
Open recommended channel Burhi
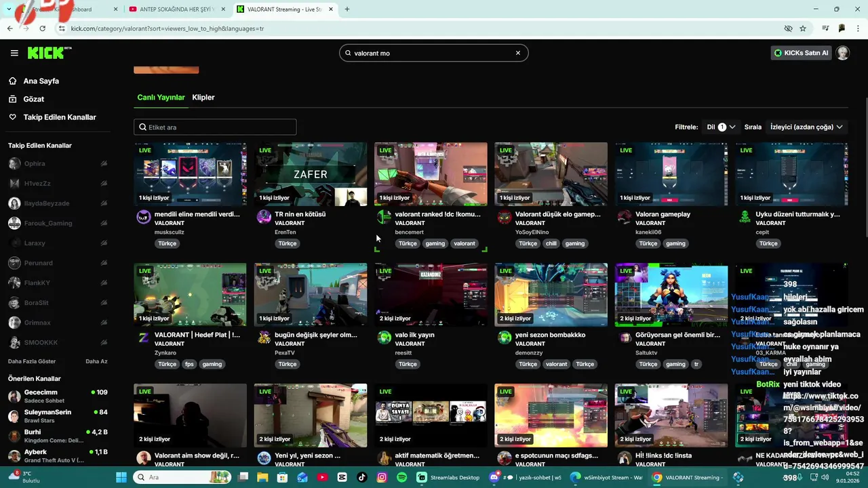(58, 436)
